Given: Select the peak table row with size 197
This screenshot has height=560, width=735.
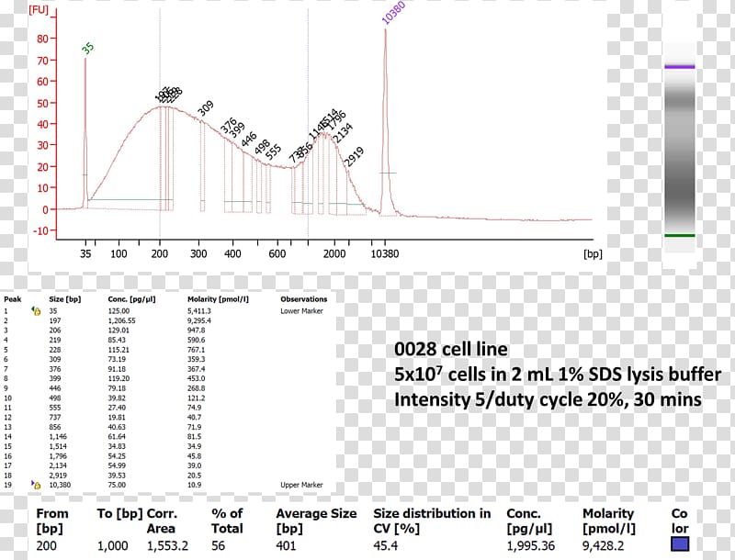Looking at the screenshot, I should point(138,321).
